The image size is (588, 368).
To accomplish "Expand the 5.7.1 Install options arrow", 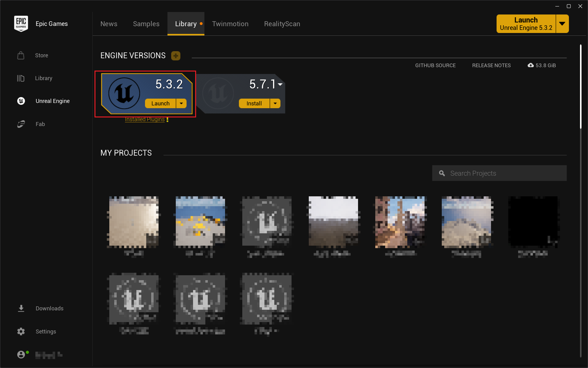I will click(x=275, y=104).
